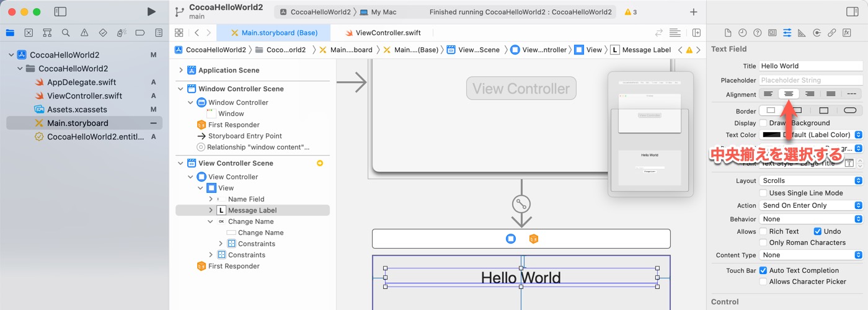This screenshot has width=868, height=310.
Task: Open the related items grid menu
Action: coord(179,33)
